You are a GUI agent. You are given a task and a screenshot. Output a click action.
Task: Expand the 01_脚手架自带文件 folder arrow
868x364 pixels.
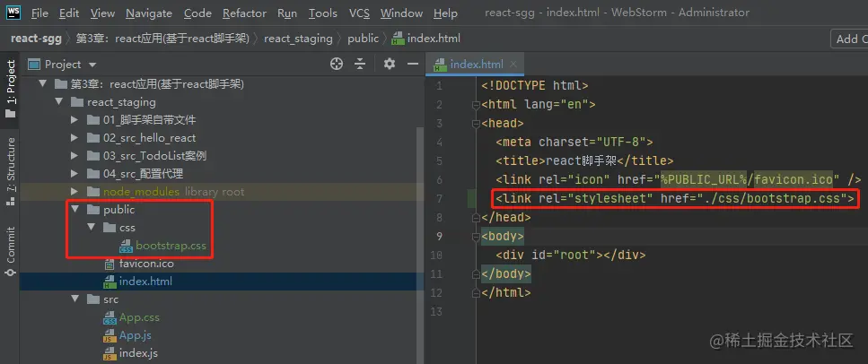click(75, 120)
